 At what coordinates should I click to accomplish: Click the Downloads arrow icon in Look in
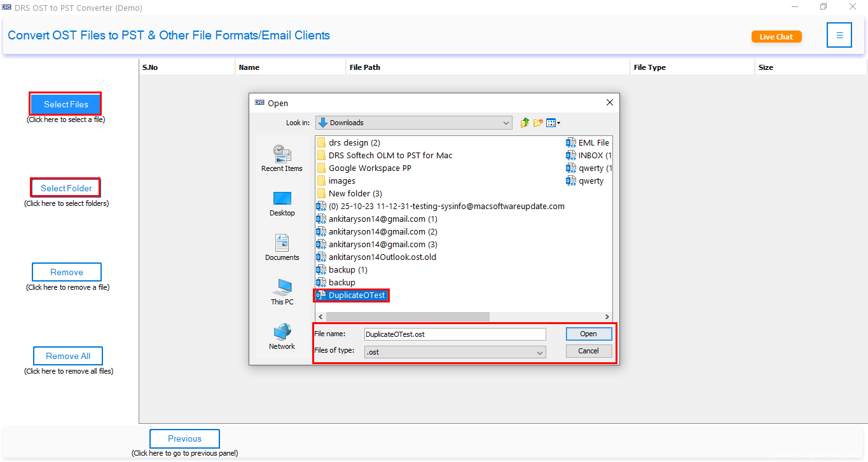(x=323, y=123)
